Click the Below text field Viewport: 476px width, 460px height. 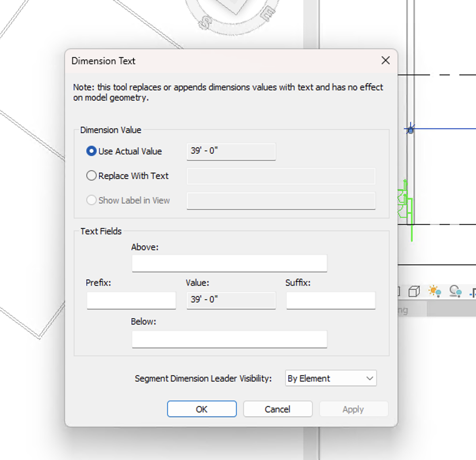tap(230, 339)
